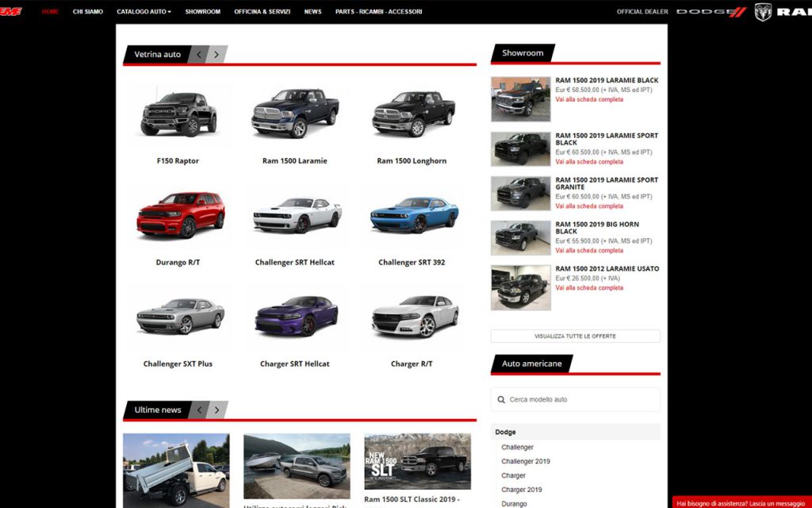Click the site logo at top left
Viewport: 812px width, 508px height.
[x=10, y=11]
